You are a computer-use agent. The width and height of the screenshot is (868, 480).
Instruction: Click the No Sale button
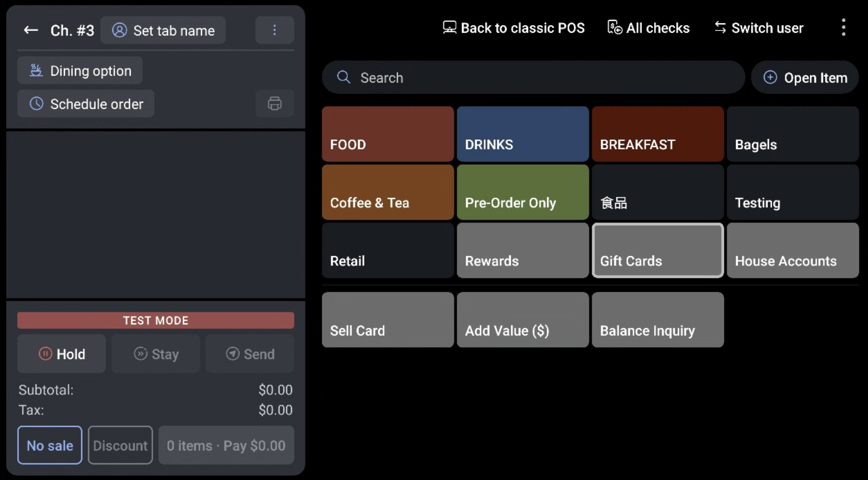[x=50, y=445]
